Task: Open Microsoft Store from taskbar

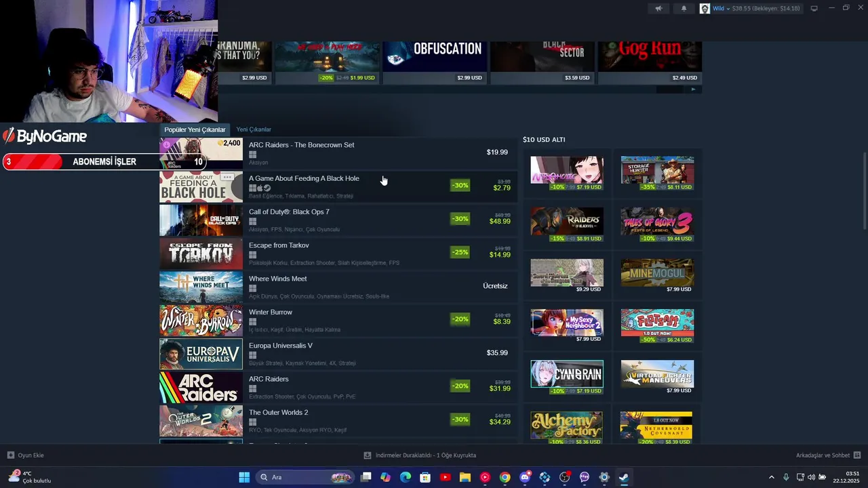Action: pos(425,477)
